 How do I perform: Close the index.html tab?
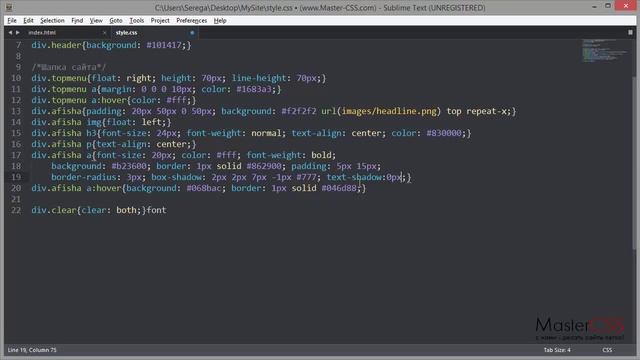[104, 33]
